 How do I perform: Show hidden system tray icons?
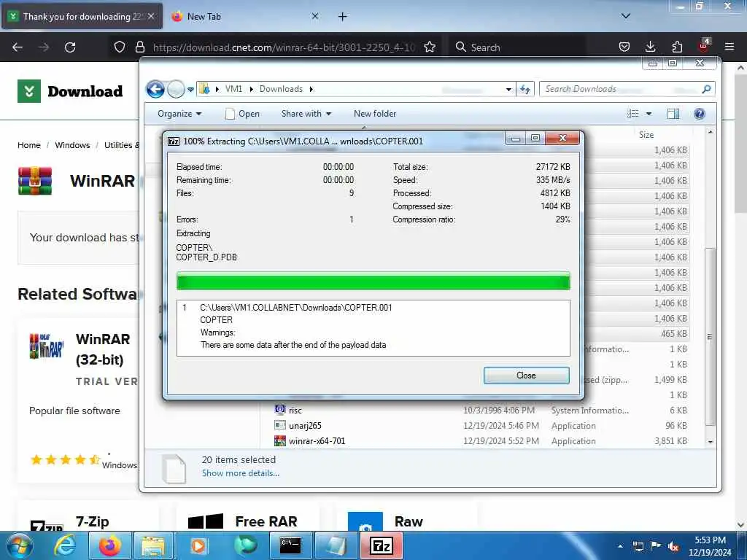click(x=620, y=546)
